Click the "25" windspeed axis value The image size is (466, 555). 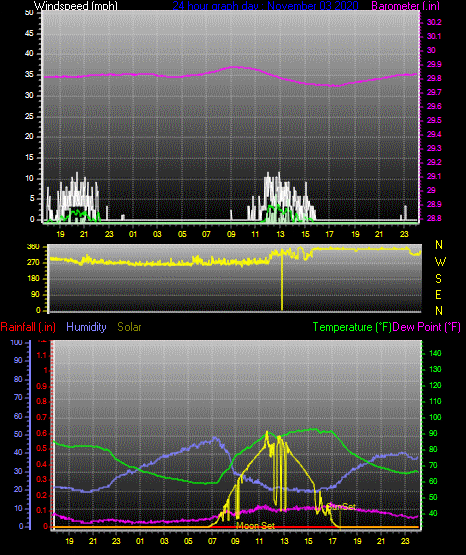(29, 116)
